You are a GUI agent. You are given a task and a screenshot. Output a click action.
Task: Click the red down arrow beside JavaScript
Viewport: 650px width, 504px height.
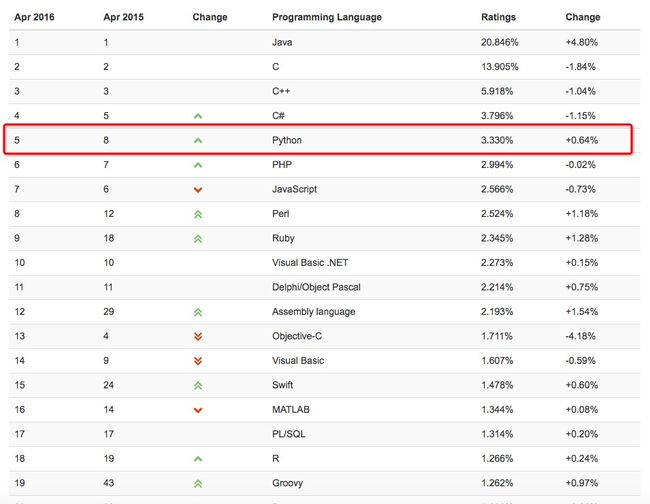pyautogui.click(x=198, y=190)
